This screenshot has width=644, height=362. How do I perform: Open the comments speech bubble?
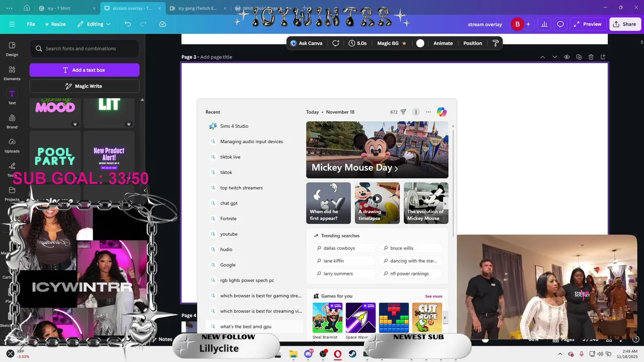[x=560, y=24]
